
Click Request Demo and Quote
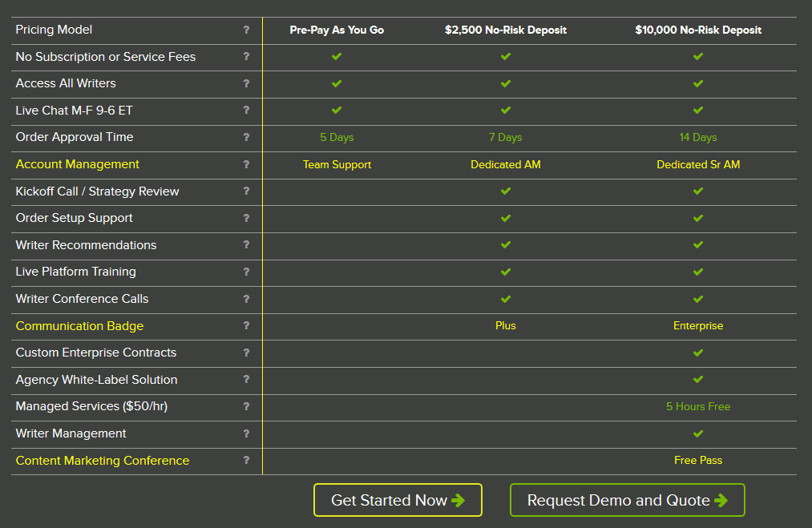coord(627,499)
